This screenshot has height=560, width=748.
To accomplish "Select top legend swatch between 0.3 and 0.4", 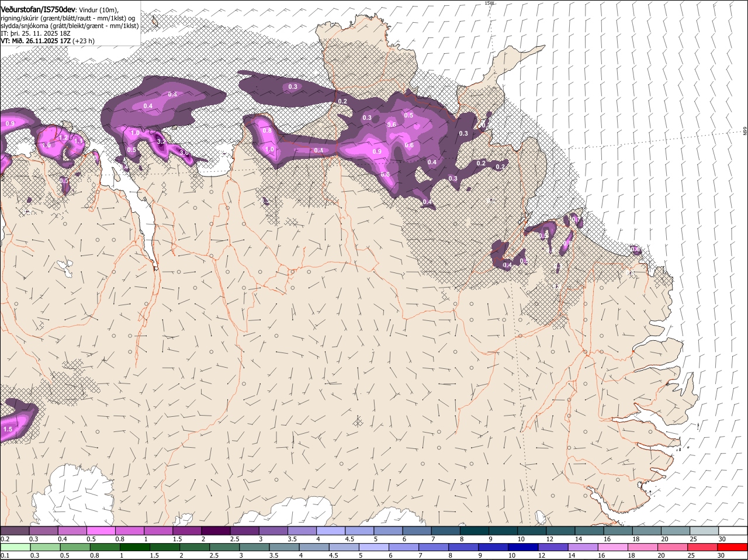I will [x=43, y=530].
